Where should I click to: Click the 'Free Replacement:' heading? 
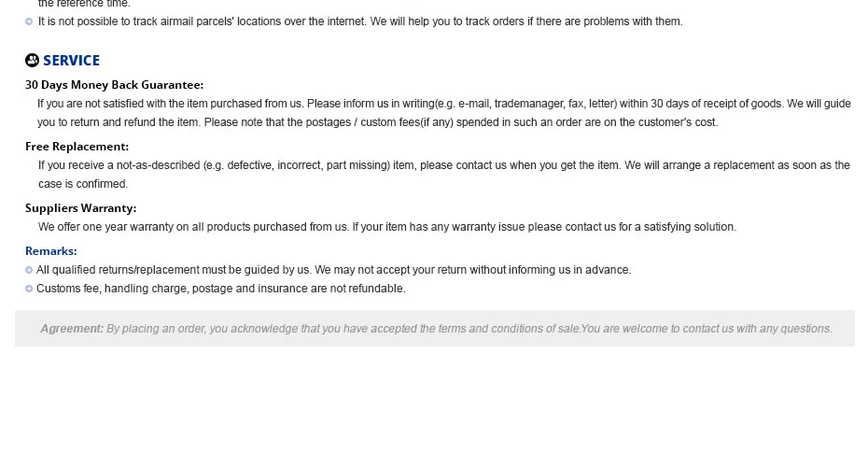coord(77,147)
